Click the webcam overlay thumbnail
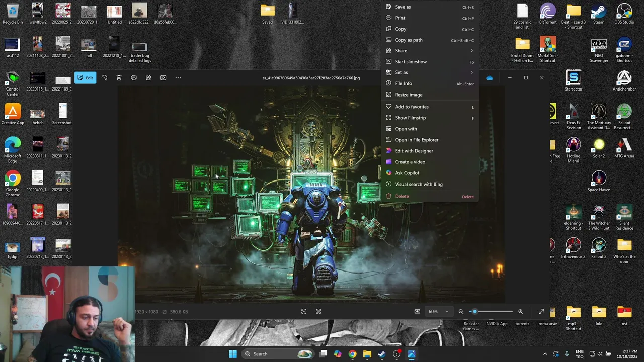 click(67, 314)
